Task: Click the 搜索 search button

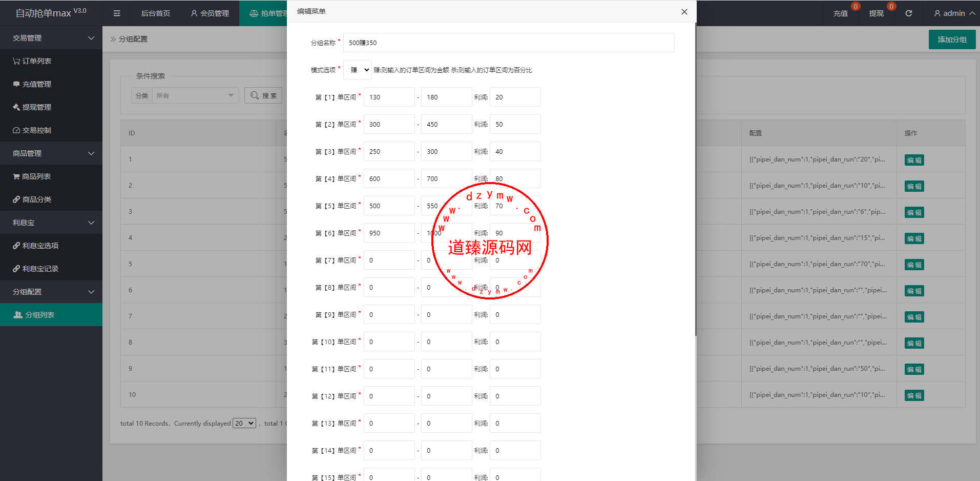Action: [x=263, y=95]
